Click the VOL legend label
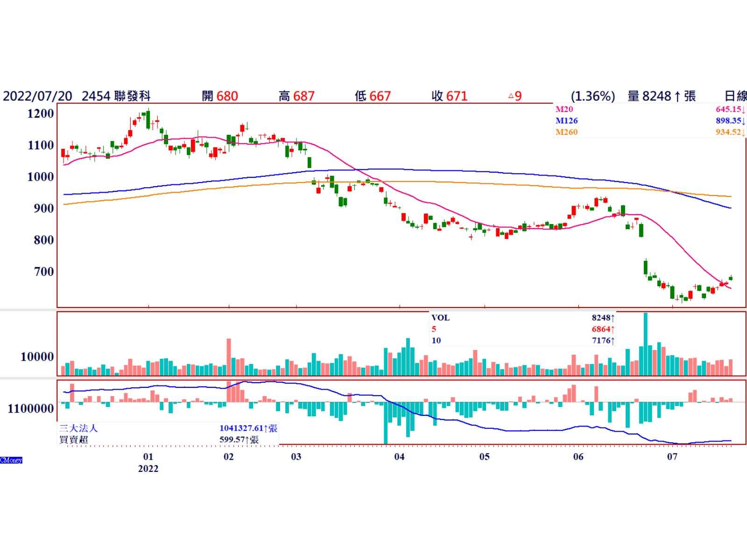Viewport: 747px width, 560px height. (440, 318)
